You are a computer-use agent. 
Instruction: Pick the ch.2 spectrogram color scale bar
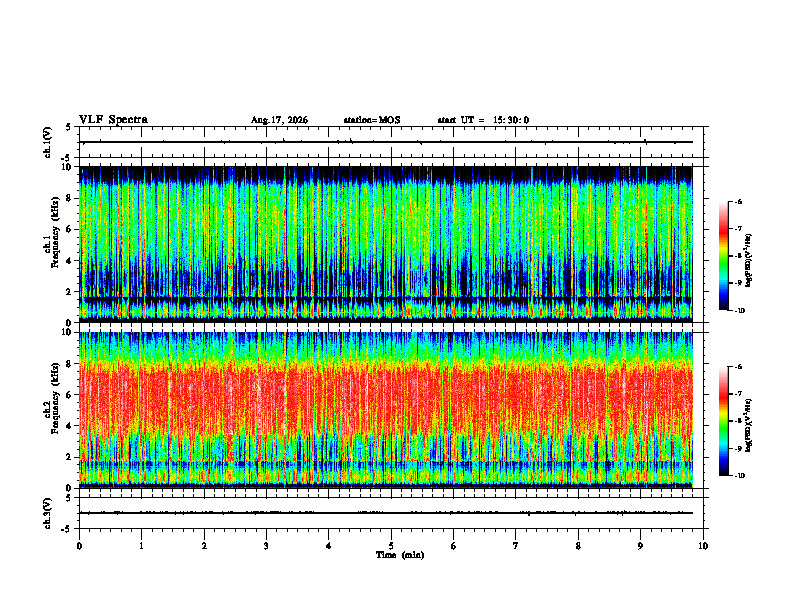[x=723, y=421]
